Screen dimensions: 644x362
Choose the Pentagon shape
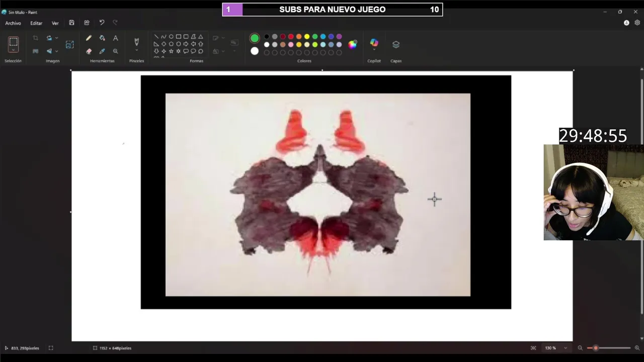point(171,44)
